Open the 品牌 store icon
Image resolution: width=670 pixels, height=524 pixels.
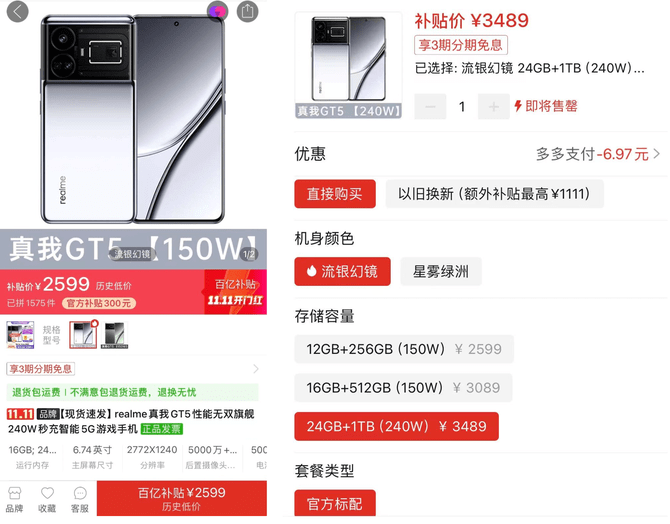[15, 499]
